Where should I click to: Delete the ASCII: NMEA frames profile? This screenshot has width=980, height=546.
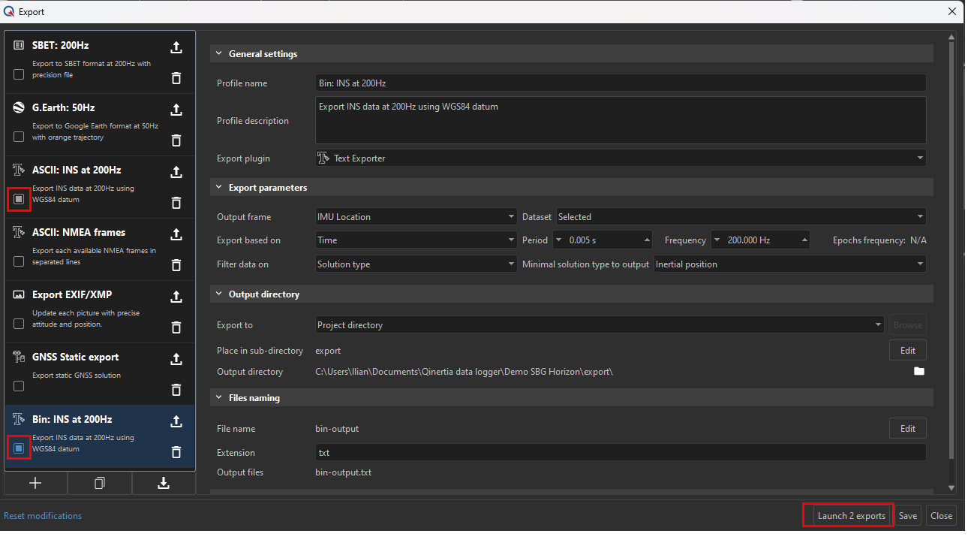(x=176, y=265)
